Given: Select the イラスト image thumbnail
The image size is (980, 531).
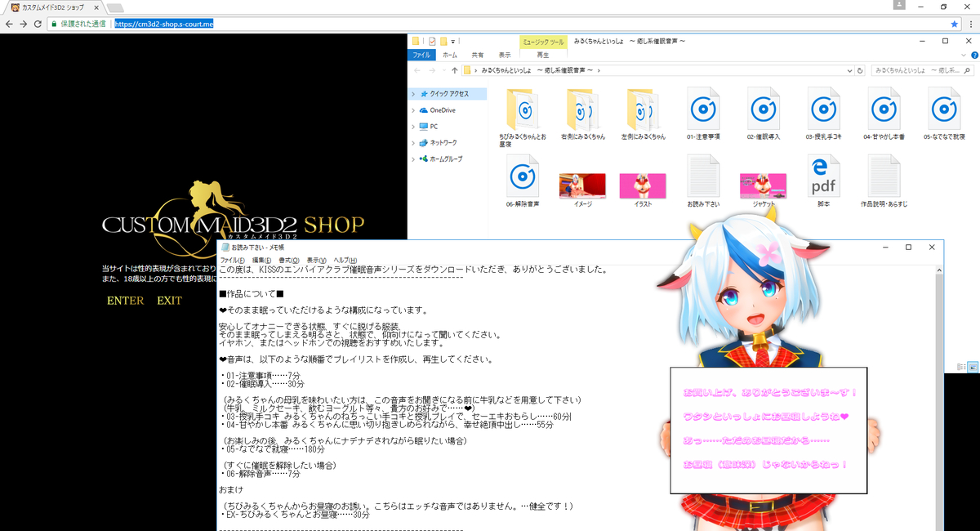Looking at the screenshot, I should [x=643, y=185].
